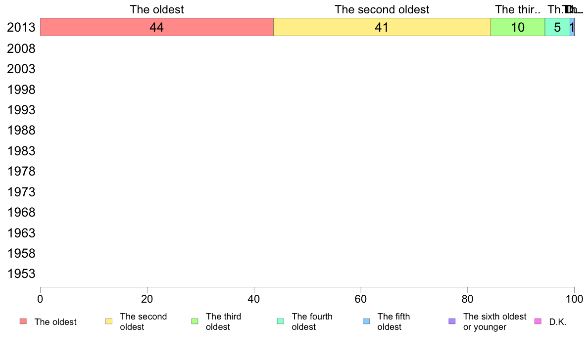
Task: Click the green 'The third oldest' legend swatch
Action: coord(195,321)
